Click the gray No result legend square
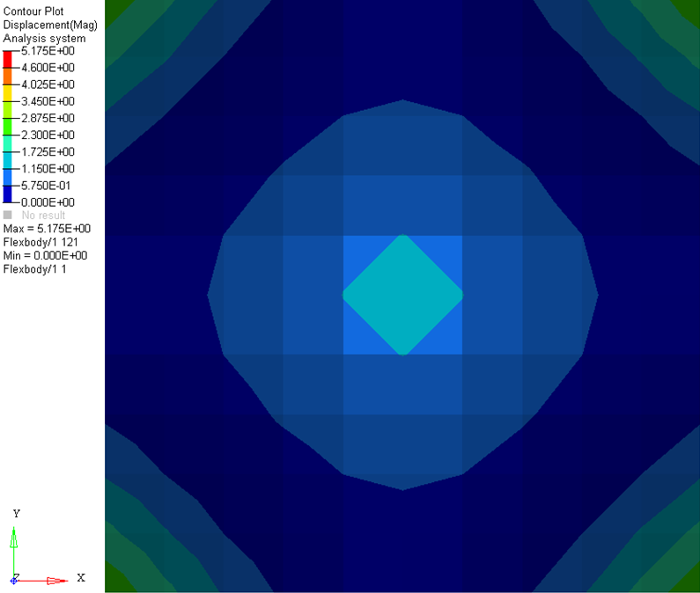This screenshot has width=700, height=593. 8,215
